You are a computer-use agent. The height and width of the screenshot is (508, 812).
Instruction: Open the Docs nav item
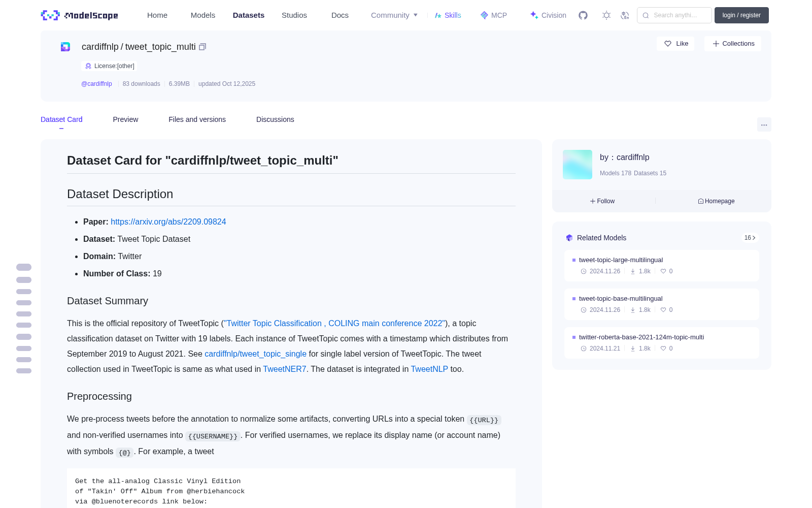[340, 15]
